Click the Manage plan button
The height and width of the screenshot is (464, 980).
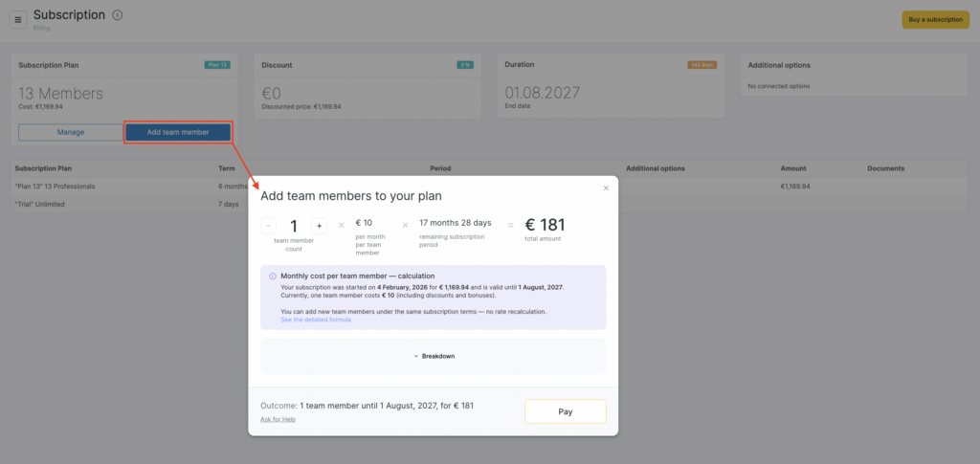(70, 132)
